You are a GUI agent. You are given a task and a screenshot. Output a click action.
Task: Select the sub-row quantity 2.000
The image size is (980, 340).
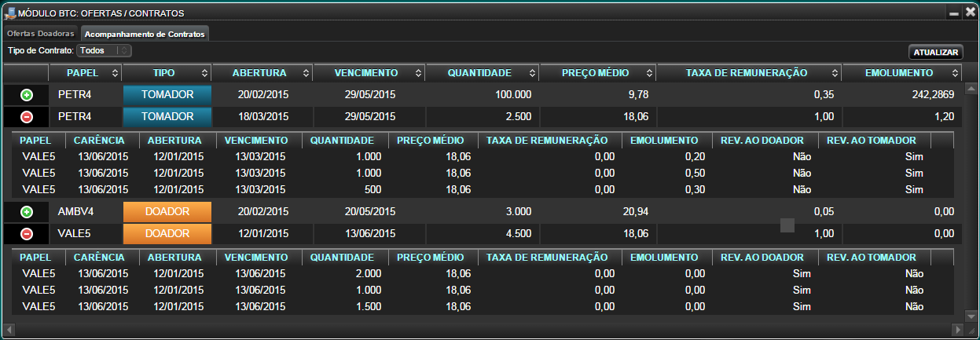click(x=368, y=274)
